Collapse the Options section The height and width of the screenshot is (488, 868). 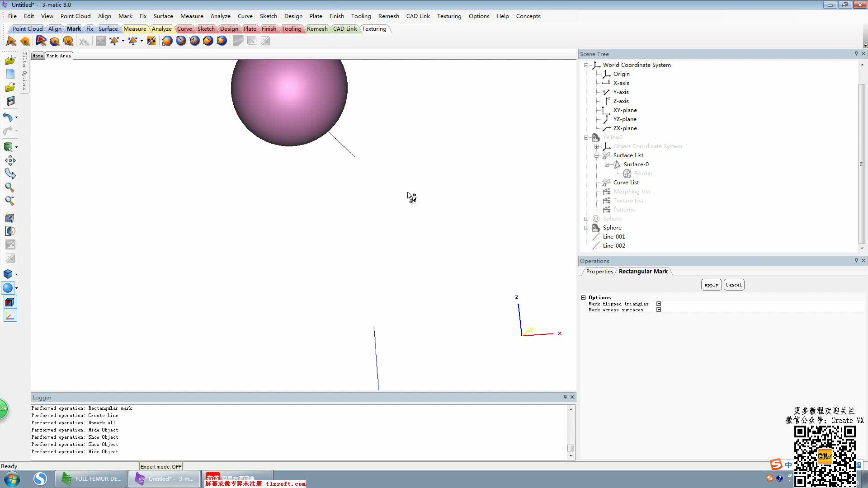[584, 298]
